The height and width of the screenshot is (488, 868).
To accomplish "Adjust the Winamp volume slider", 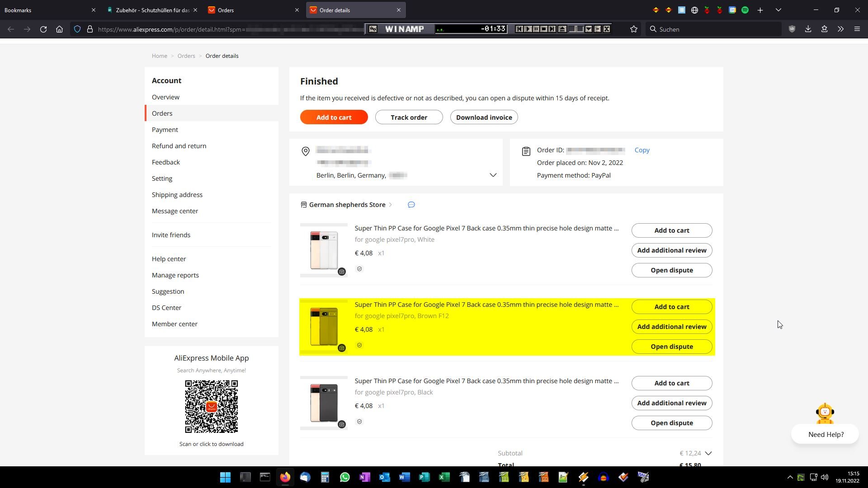I will [x=576, y=29].
